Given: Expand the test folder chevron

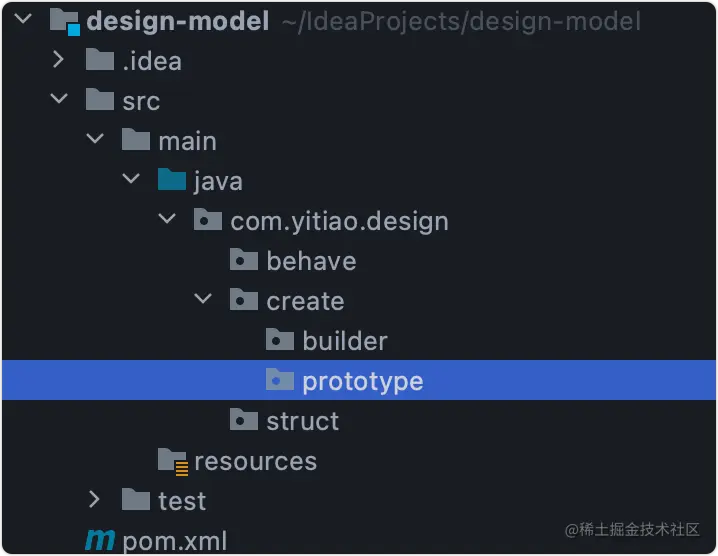Looking at the screenshot, I should (94, 500).
